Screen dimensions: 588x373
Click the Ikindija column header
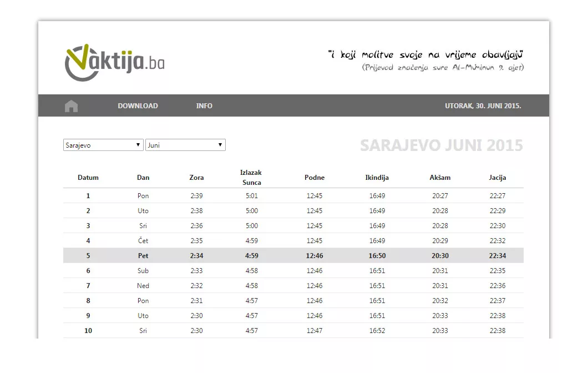coord(377,178)
